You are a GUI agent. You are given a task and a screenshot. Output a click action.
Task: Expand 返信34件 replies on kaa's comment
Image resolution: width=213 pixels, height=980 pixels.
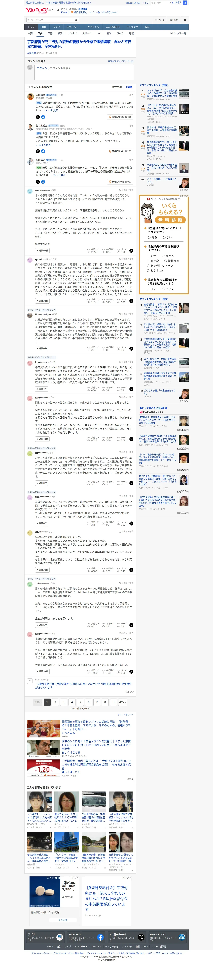click(42, 671)
